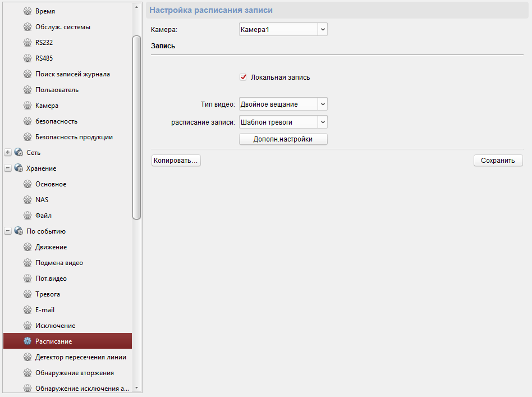Click the globe icon next to Сеть

(19, 153)
